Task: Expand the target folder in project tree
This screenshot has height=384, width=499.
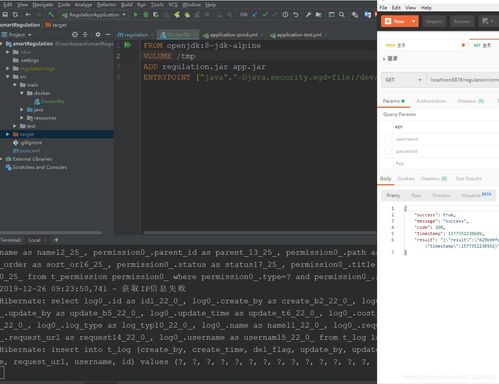Action: (8, 134)
